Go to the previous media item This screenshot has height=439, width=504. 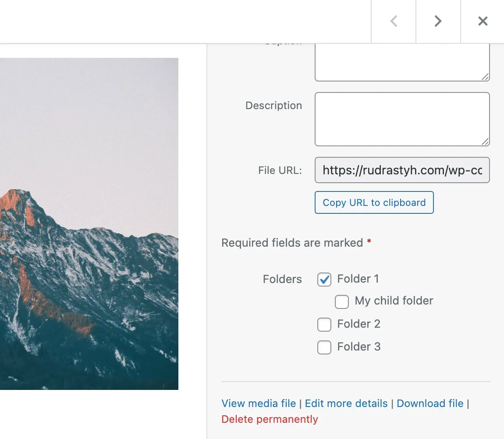[394, 21]
